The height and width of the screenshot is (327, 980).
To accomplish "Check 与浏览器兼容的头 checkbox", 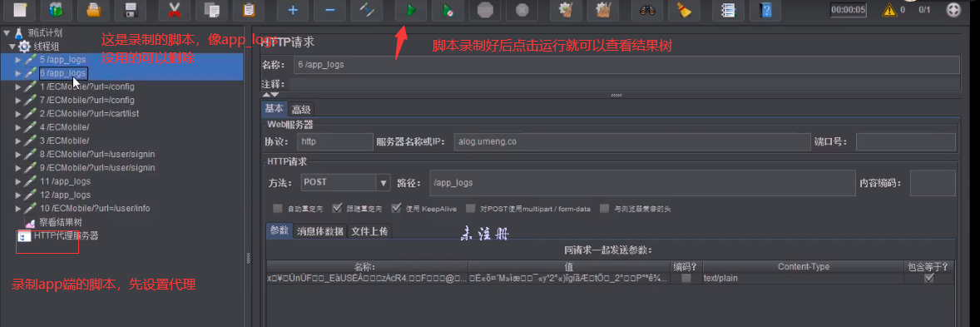I will click(x=604, y=208).
